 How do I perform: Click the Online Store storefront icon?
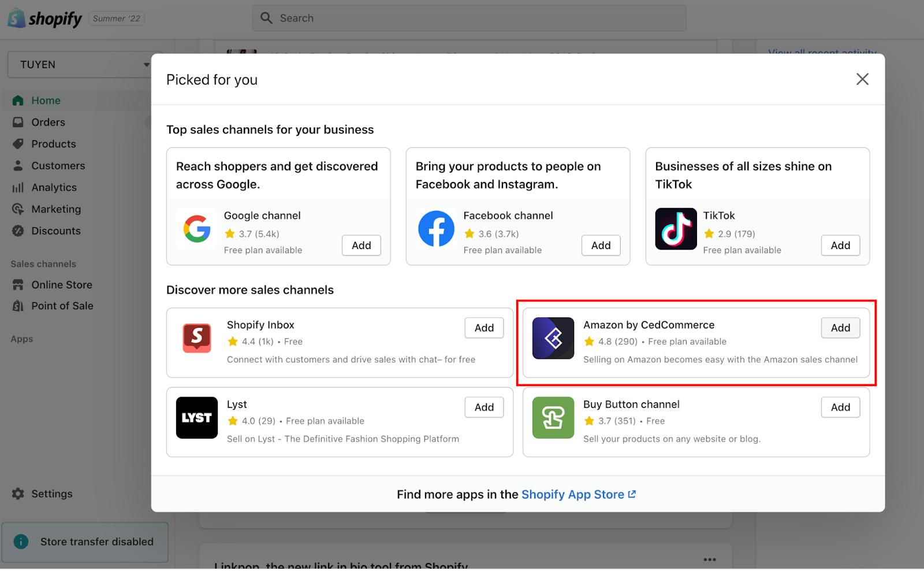click(x=18, y=285)
